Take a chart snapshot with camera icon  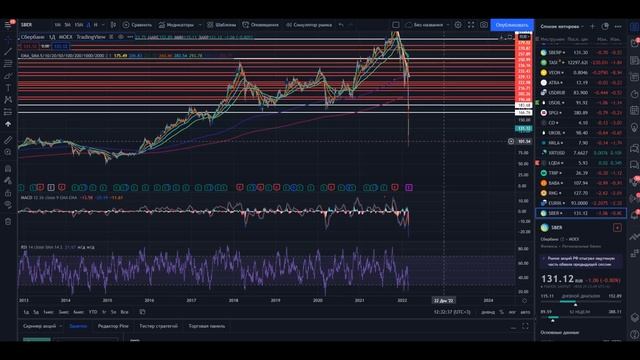(484, 25)
